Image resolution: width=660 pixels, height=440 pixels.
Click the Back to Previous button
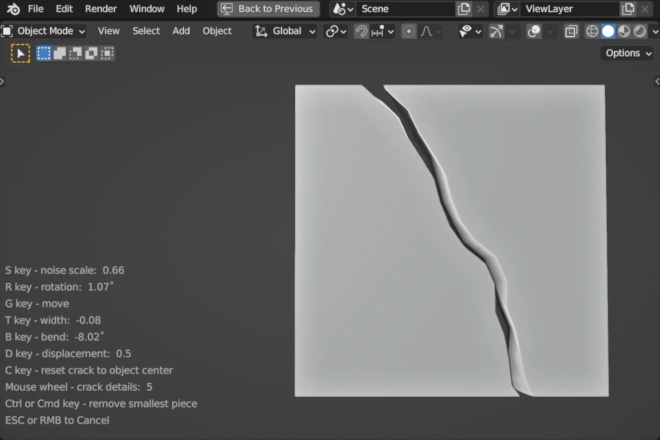tap(268, 9)
